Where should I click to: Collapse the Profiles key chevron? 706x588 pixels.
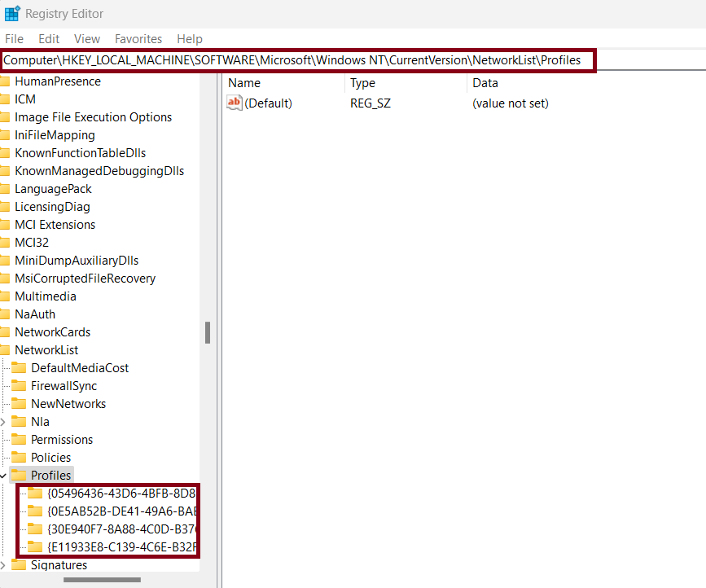pyautogui.click(x=2, y=476)
